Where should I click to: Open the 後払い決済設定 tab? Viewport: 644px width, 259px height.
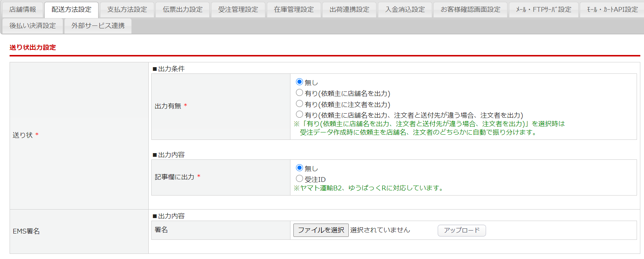point(32,26)
